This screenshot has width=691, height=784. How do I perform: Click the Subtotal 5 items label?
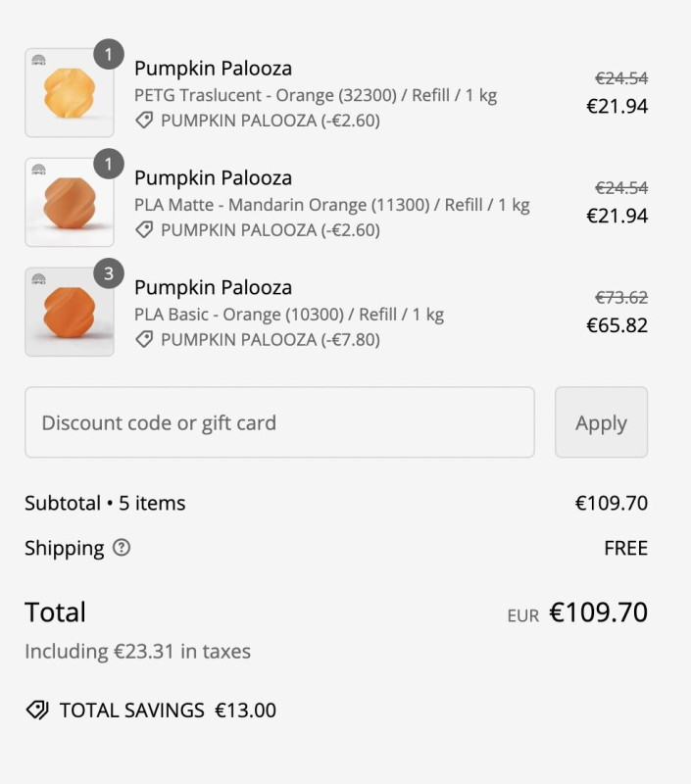(x=105, y=504)
